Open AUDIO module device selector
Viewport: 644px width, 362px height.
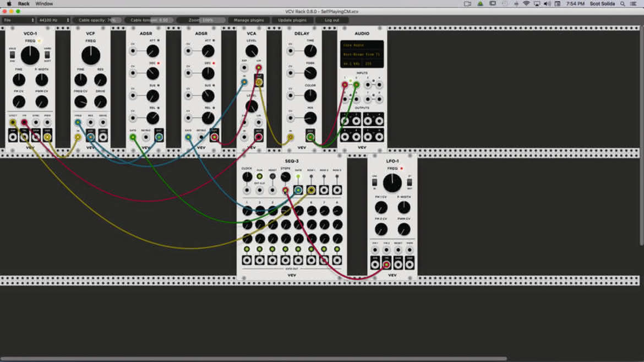click(x=362, y=55)
